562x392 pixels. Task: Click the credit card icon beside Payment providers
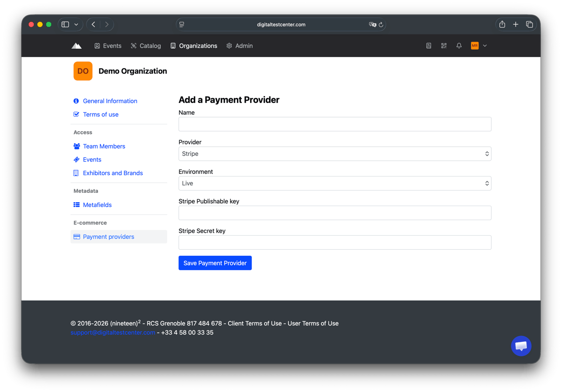pos(77,237)
